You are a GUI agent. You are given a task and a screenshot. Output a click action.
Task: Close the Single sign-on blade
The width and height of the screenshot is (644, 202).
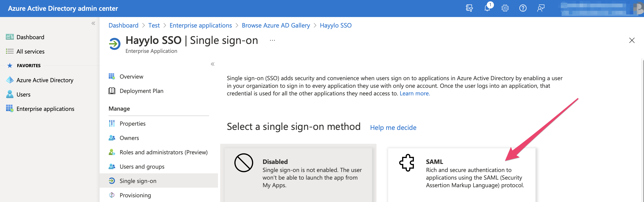click(x=631, y=40)
